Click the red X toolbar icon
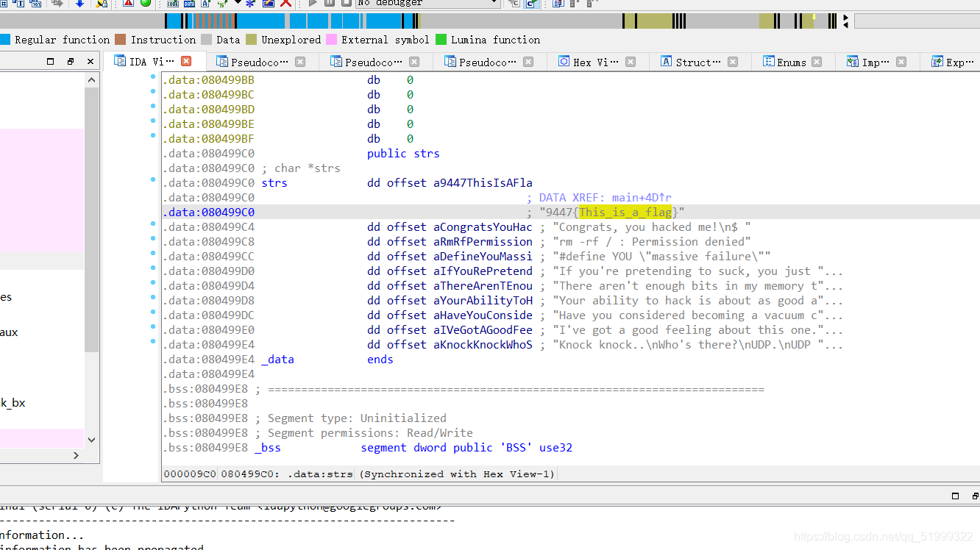Image resolution: width=980 pixels, height=550 pixels. pos(285,3)
